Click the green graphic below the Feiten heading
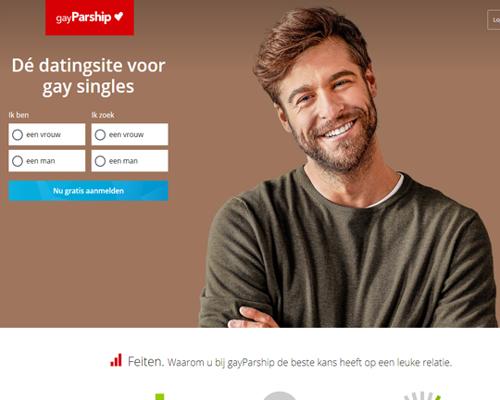This screenshot has width=500, height=400. pyautogui.click(x=160, y=397)
